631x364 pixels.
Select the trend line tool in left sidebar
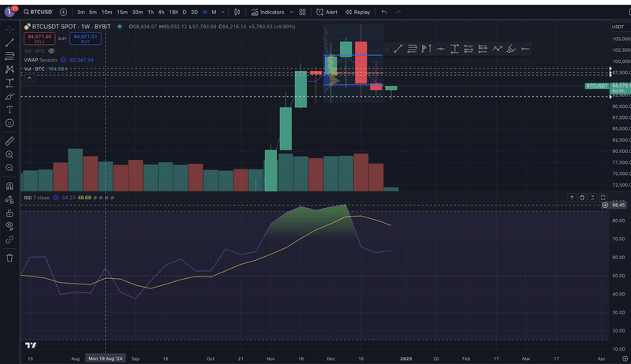coord(9,43)
